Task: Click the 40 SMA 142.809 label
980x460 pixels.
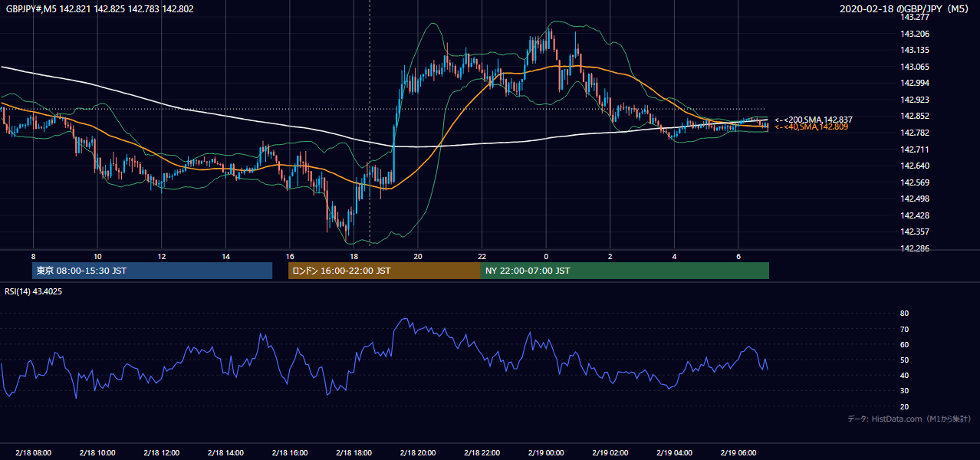Action: pyautogui.click(x=811, y=127)
